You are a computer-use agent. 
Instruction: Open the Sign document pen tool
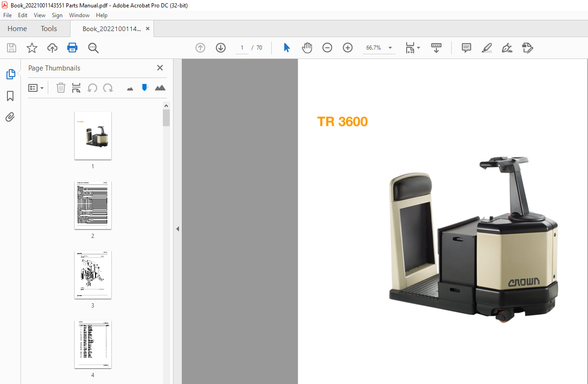pos(507,48)
